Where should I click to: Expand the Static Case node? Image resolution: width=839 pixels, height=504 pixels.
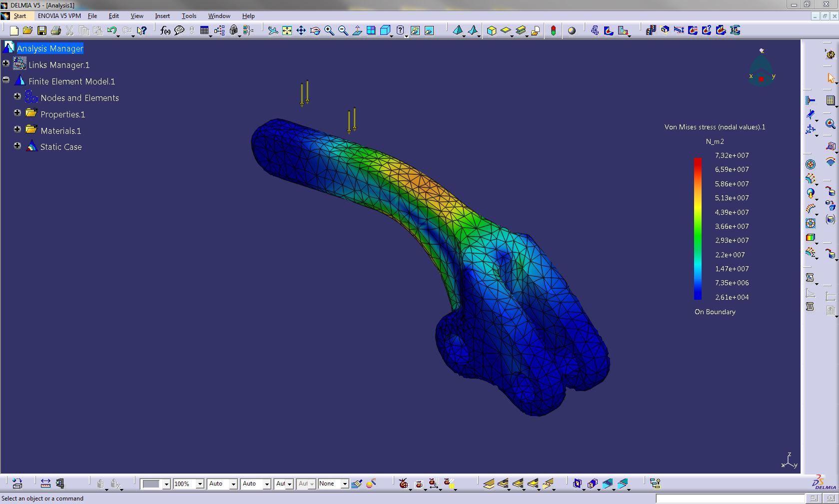pyautogui.click(x=17, y=146)
